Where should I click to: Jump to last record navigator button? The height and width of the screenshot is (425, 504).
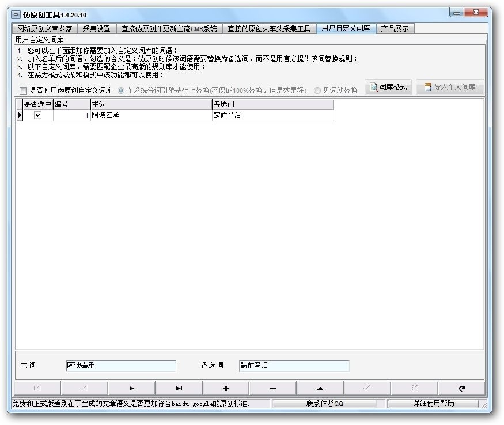click(179, 388)
